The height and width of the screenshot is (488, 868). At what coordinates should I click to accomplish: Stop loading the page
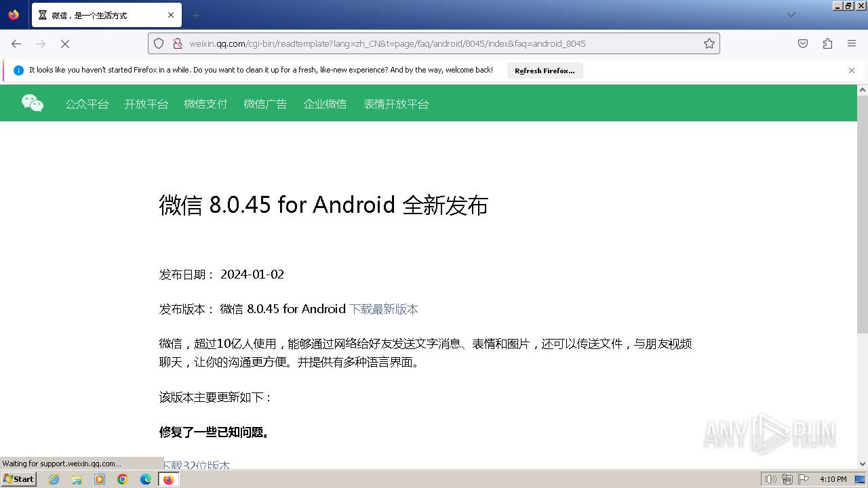(65, 43)
